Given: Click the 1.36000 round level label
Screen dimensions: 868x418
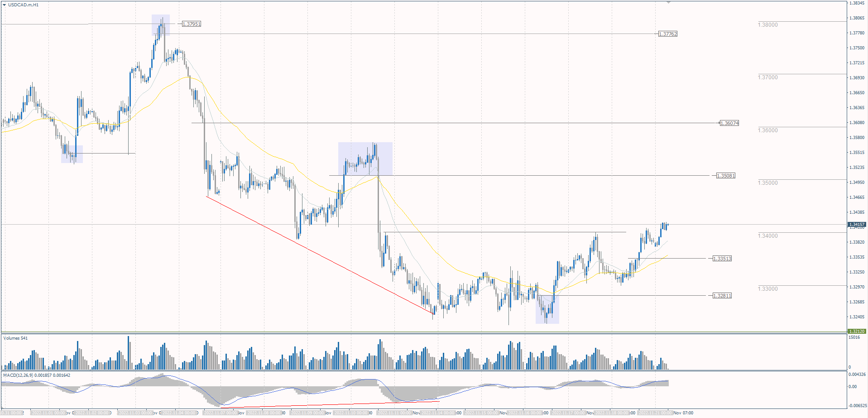Looking at the screenshot, I should click(768, 130).
